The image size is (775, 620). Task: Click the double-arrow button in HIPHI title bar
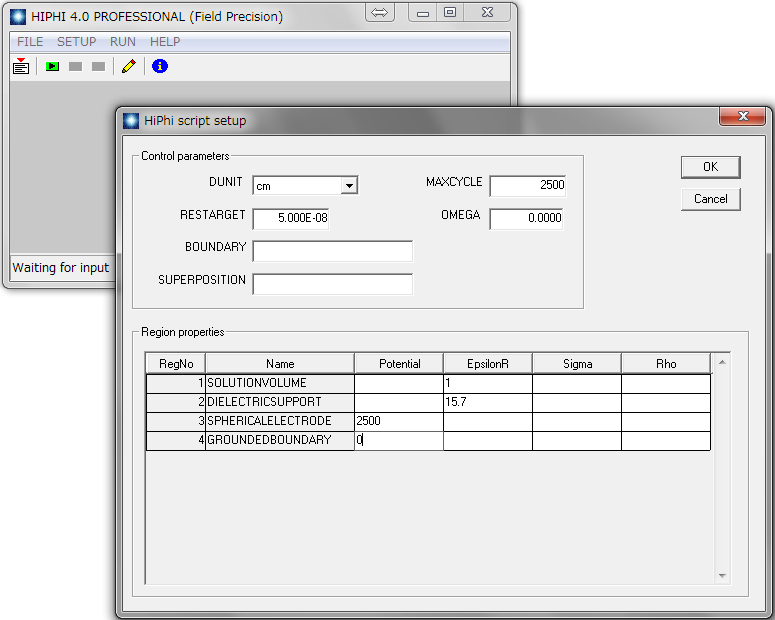[x=380, y=12]
